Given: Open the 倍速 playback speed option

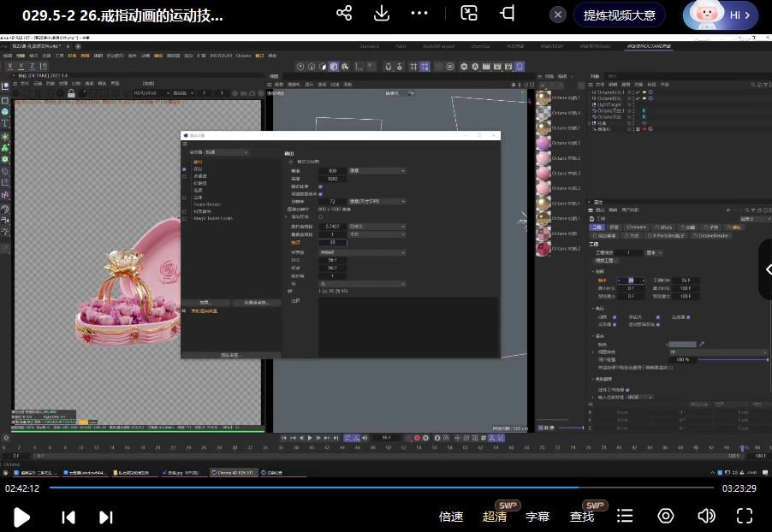Looking at the screenshot, I should pos(451,517).
